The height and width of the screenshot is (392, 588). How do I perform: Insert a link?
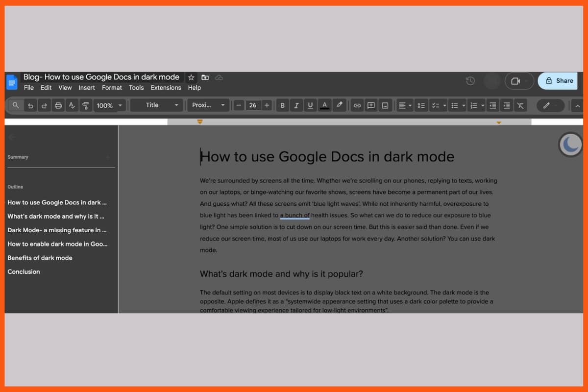pos(357,105)
